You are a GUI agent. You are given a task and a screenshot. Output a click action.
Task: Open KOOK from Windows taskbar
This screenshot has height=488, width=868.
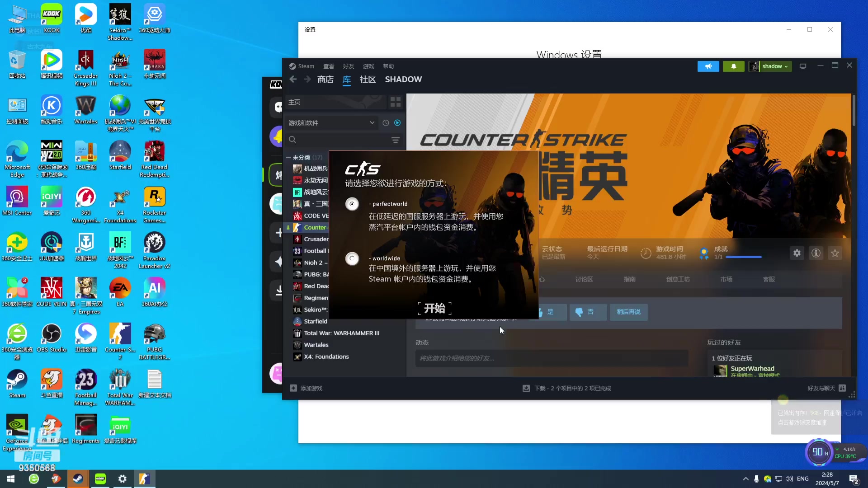(100, 479)
